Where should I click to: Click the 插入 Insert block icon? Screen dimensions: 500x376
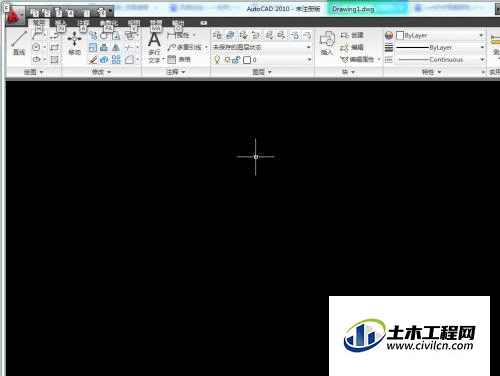pos(327,43)
